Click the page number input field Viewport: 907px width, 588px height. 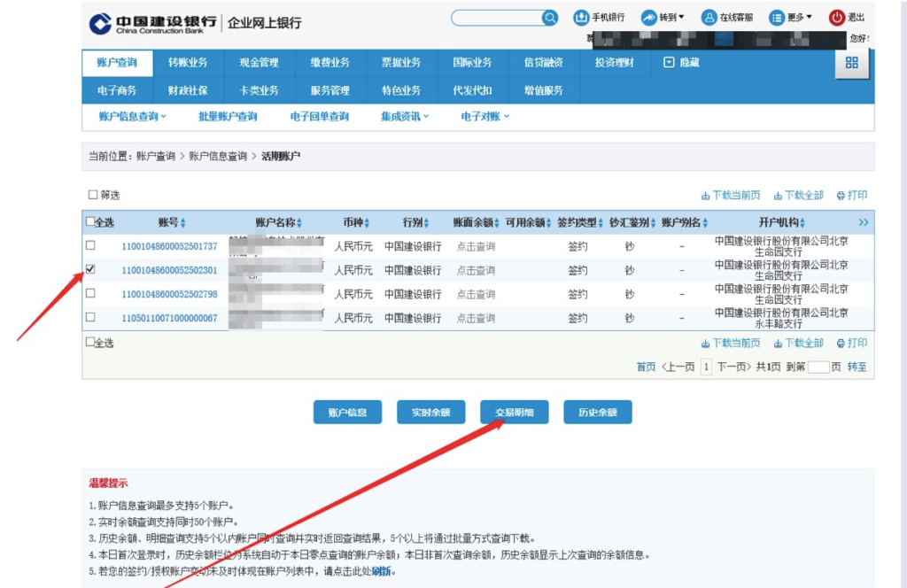(x=818, y=367)
